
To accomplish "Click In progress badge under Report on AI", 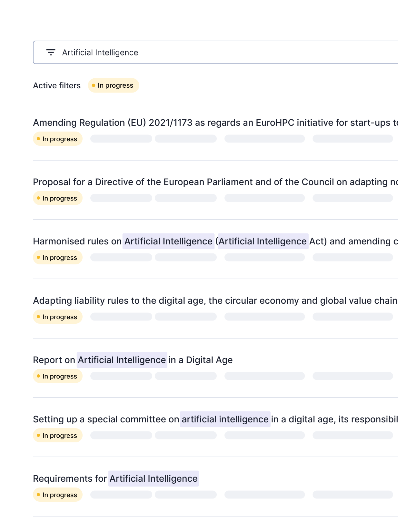I will tap(58, 376).
